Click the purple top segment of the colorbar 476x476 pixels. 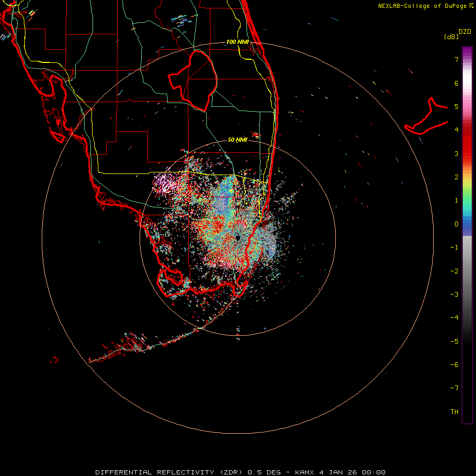point(467,52)
